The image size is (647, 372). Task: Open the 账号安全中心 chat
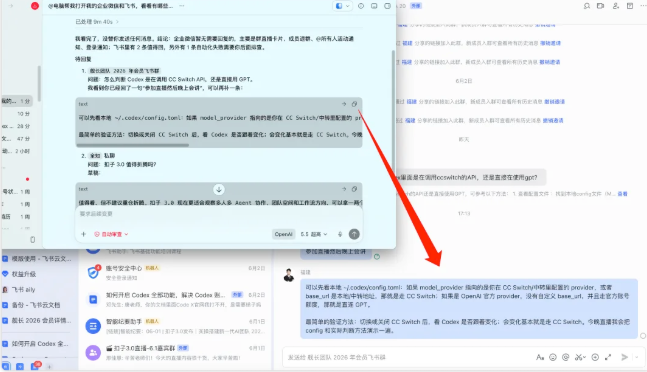click(x=175, y=273)
